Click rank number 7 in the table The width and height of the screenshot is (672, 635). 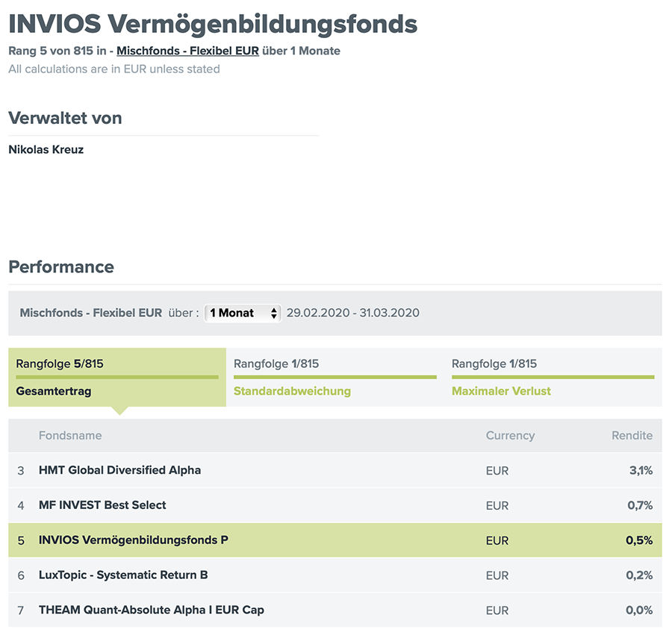pyautogui.click(x=21, y=610)
